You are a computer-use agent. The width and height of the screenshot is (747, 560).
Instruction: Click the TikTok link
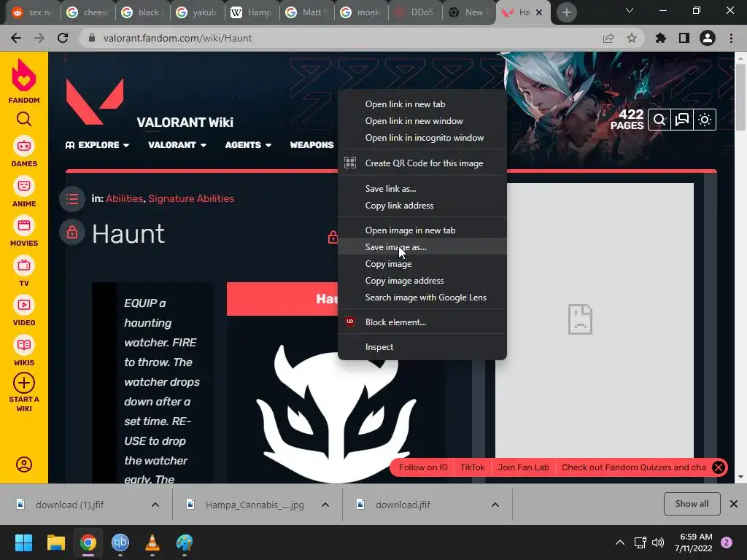coord(472,467)
